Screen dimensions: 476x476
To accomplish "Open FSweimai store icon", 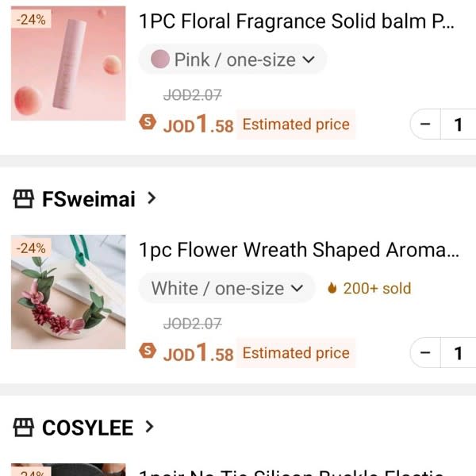I will pos(23,199).
